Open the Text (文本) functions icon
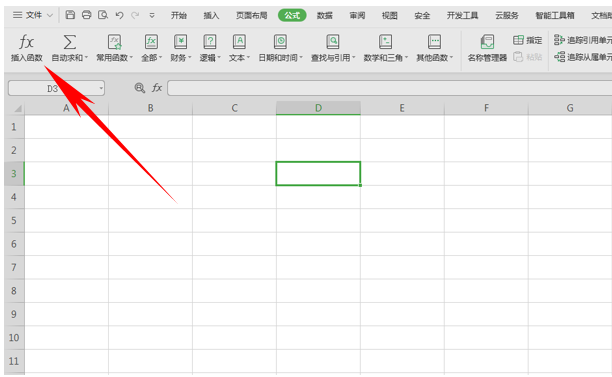The height and width of the screenshot is (377, 612). (x=239, y=41)
